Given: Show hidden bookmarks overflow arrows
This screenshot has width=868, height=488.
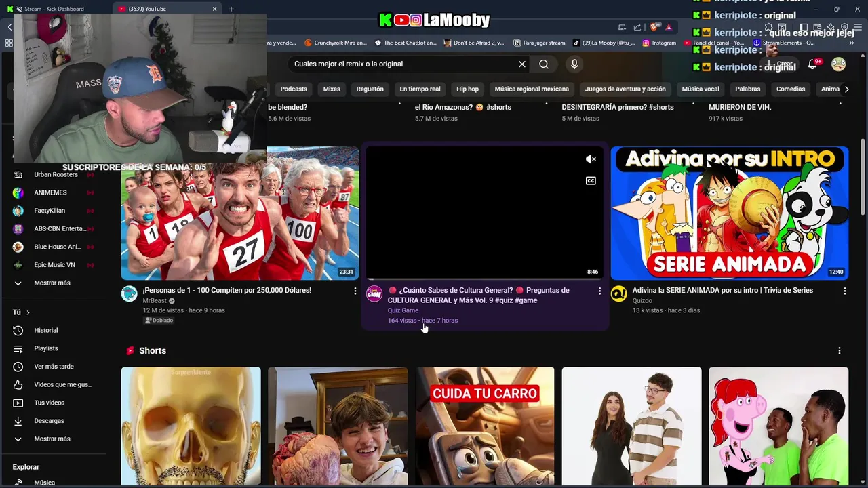Looking at the screenshot, I should coord(851,43).
